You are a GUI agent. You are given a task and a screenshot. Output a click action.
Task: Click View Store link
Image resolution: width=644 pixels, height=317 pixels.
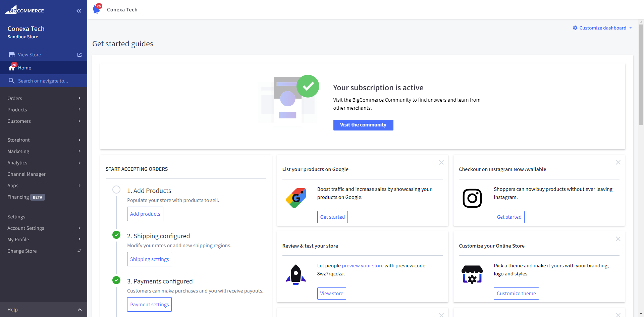[30, 55]
